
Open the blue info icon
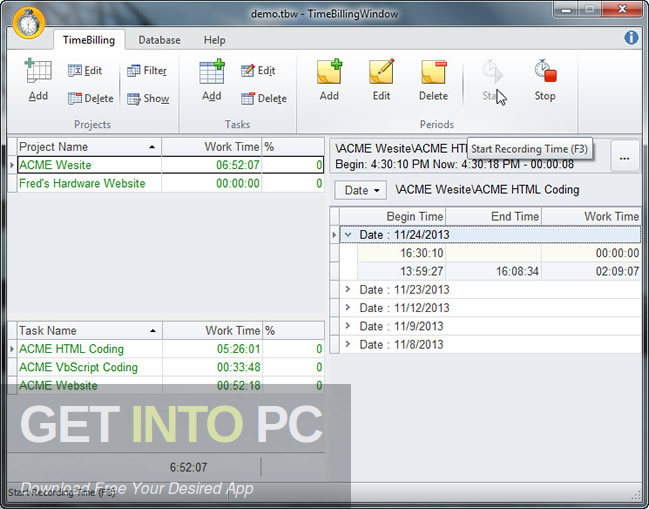631,38
